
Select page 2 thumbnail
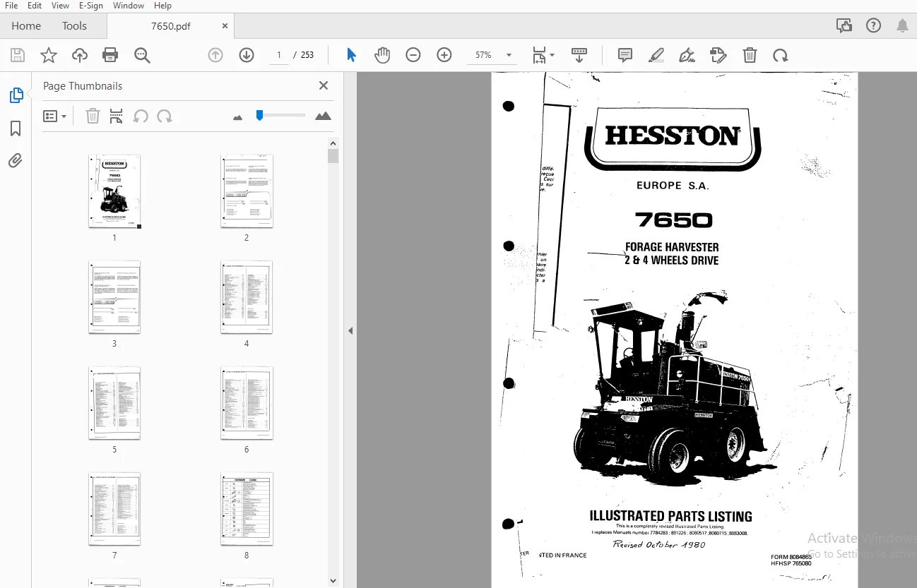[x=247, y=191]
